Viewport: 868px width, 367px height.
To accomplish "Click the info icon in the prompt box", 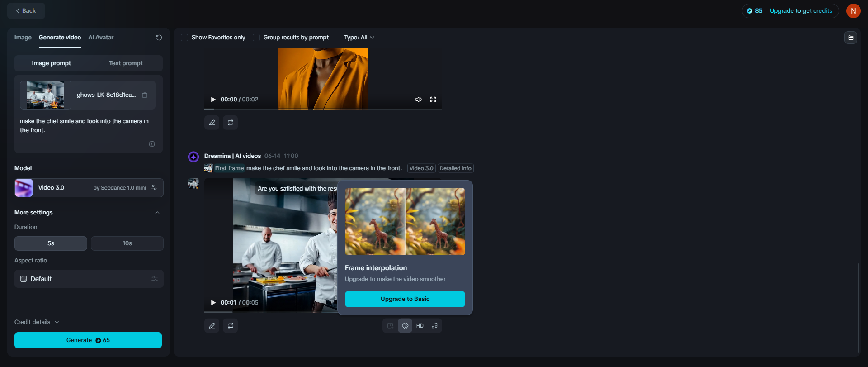I will (x=152, y=144).
